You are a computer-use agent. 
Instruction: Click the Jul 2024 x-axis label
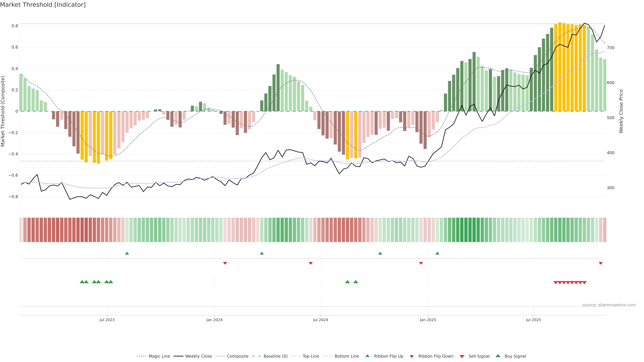click(x=320, y=320)
